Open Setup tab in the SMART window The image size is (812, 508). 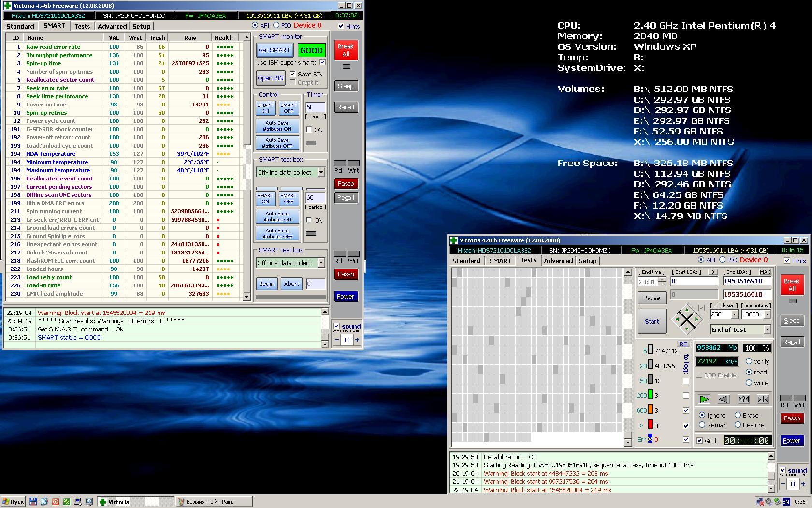pyautogui.click(x=142, y=26)
